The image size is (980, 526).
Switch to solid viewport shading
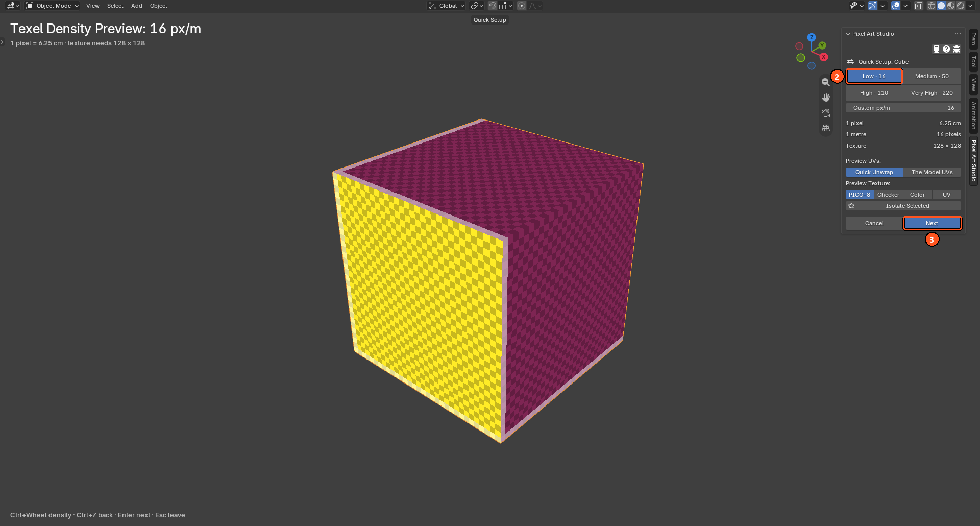point(941,6)
